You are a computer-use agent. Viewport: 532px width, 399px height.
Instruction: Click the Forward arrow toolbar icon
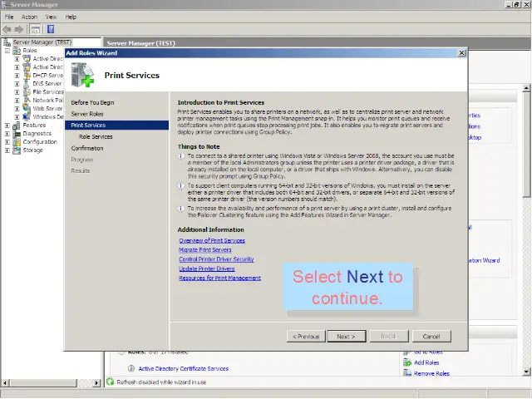click(18, 30)
